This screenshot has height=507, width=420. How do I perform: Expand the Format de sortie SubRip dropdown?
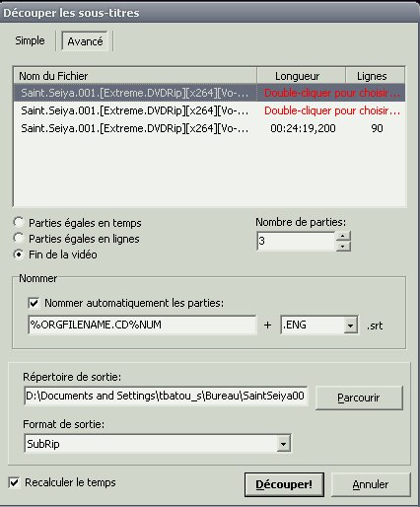click(283, 444)
